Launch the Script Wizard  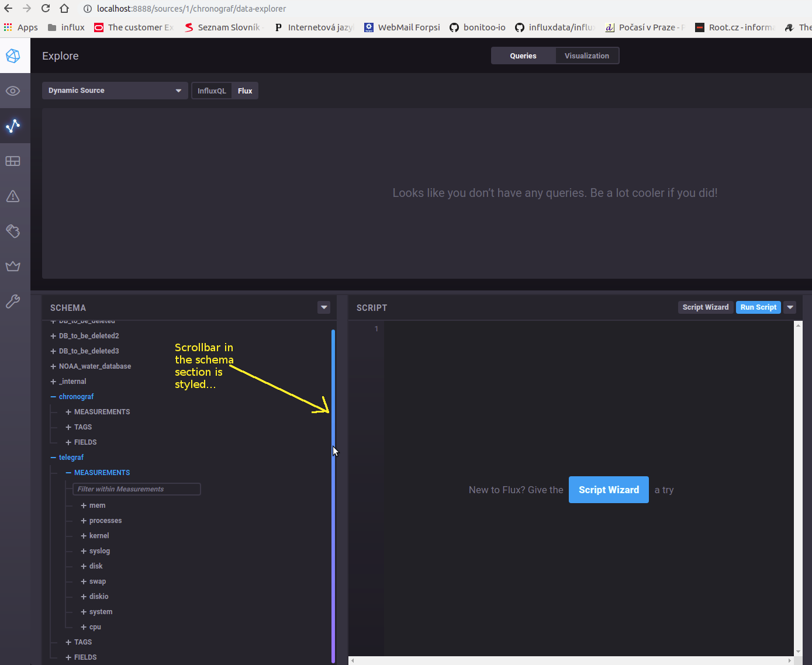click(609, 490)
